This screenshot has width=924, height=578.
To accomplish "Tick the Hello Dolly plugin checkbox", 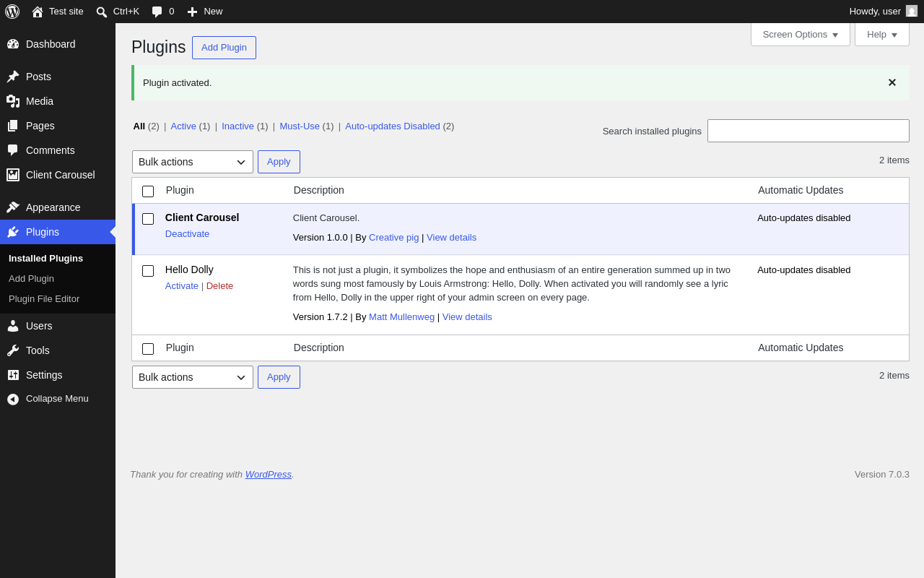I will (x=148, y=271).
